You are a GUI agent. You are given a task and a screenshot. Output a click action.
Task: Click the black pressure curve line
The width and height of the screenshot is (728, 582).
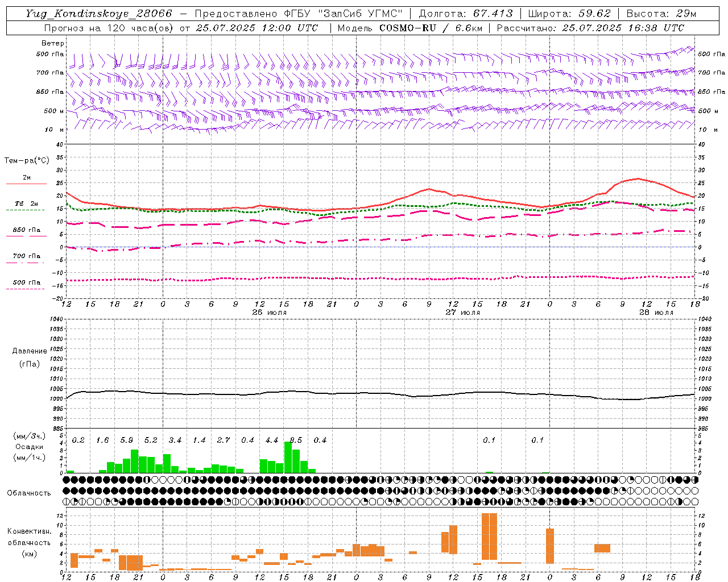click(380, 393)
